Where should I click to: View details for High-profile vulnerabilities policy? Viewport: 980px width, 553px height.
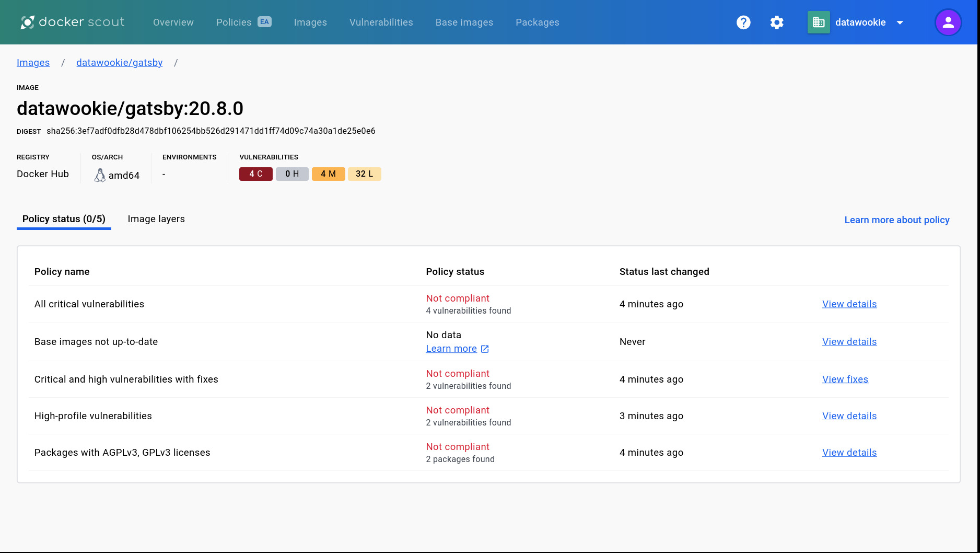[849, 416]
